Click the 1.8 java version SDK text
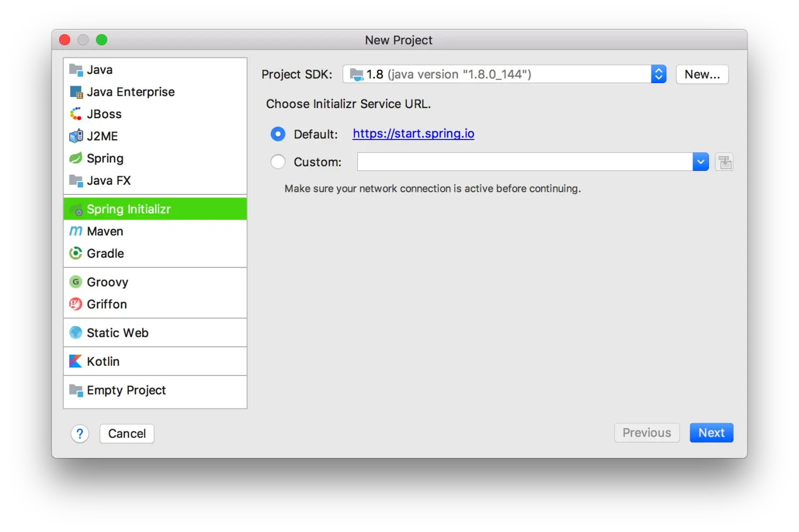The width and height of the screenshot is (799, 532). [x=449, y=75]
